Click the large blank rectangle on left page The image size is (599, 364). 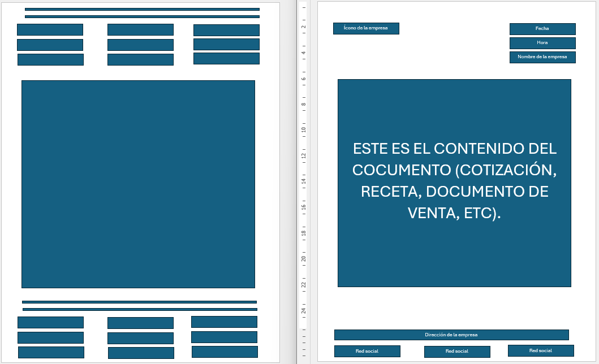[x=138, y=184]
